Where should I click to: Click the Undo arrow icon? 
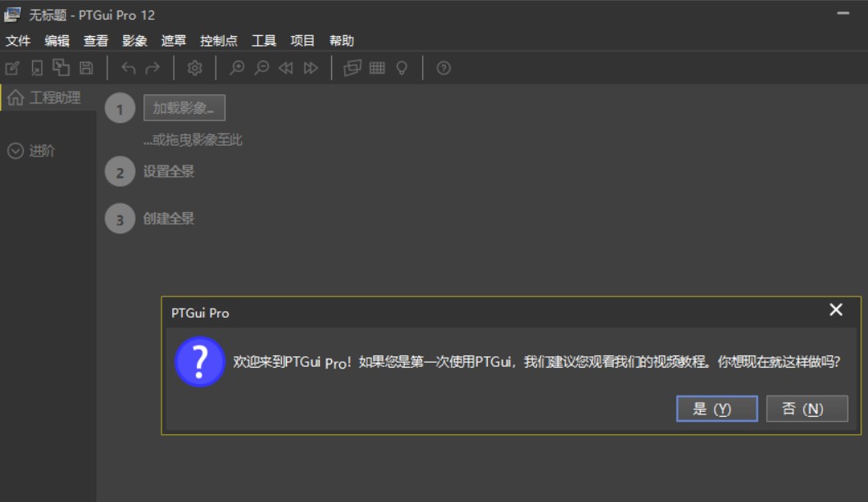point(129,68)
